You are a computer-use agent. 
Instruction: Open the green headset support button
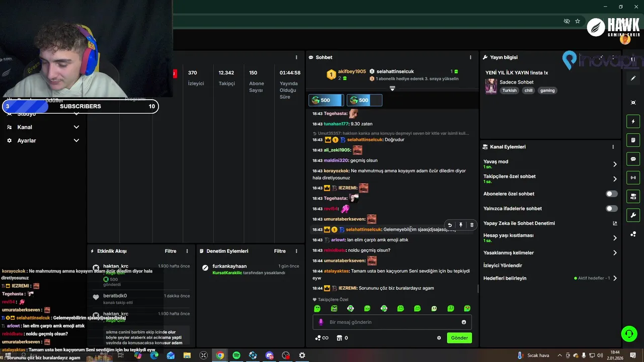pos(629,333)
